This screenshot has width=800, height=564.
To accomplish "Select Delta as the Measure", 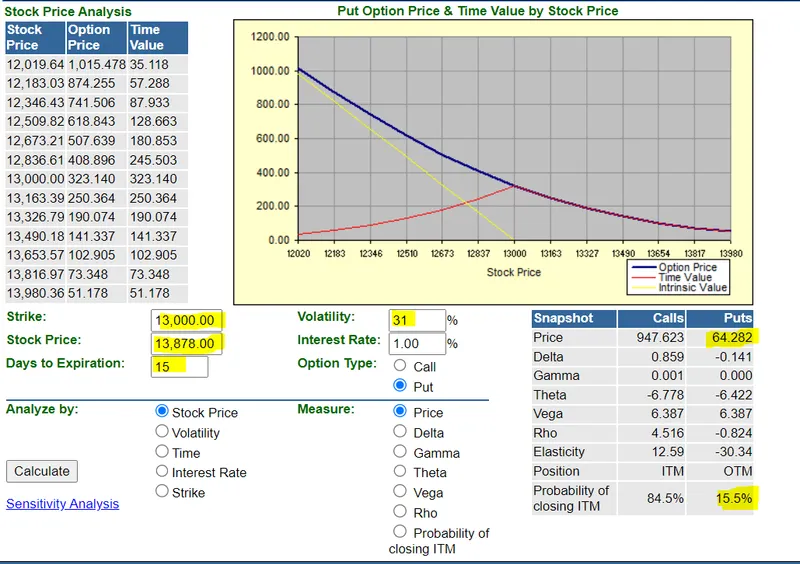I will (401, 432).
